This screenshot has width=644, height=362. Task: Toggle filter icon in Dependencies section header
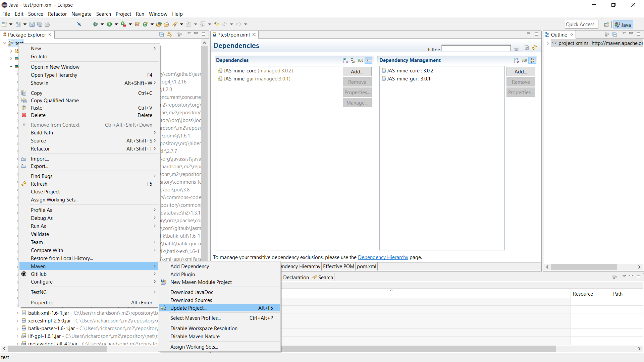point(369,60)
